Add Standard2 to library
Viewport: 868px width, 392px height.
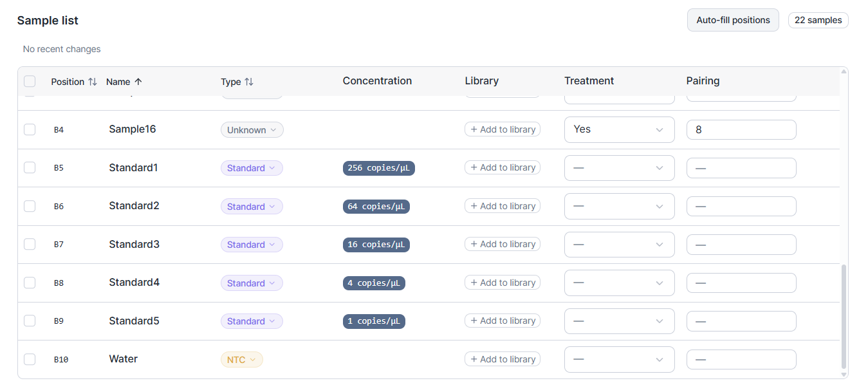tap(503, 206)
